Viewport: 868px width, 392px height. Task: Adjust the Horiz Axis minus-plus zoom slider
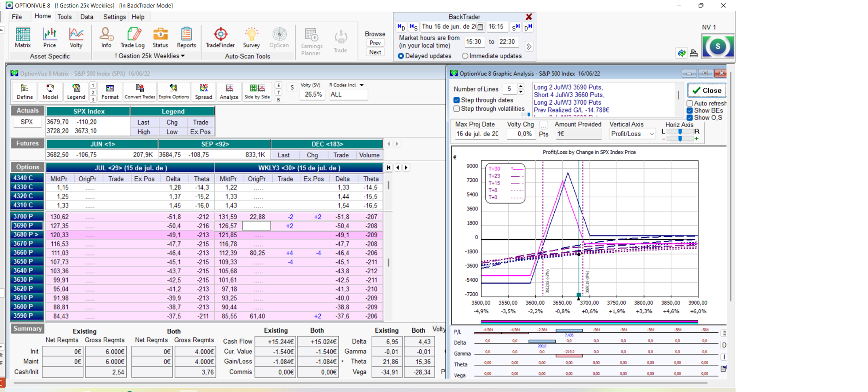click(680, 138)
